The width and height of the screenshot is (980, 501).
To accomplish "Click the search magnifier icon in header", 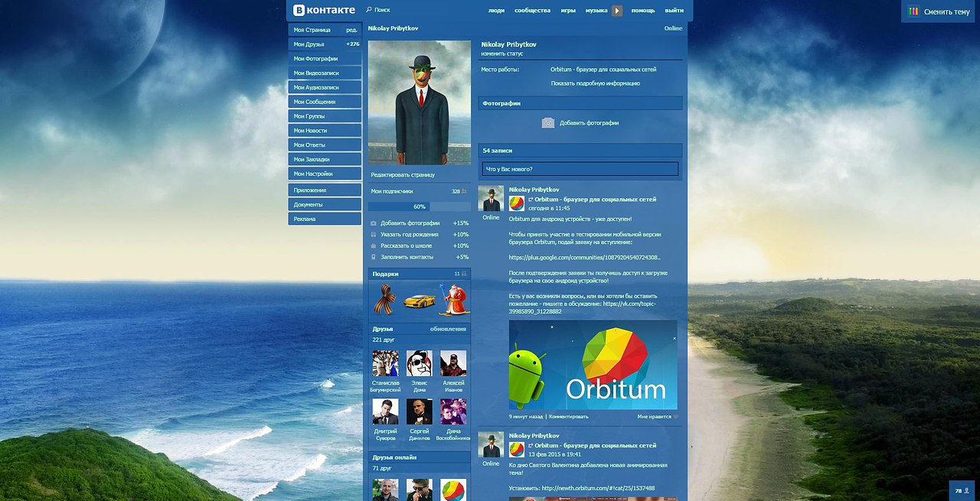I will pos(369,10).
